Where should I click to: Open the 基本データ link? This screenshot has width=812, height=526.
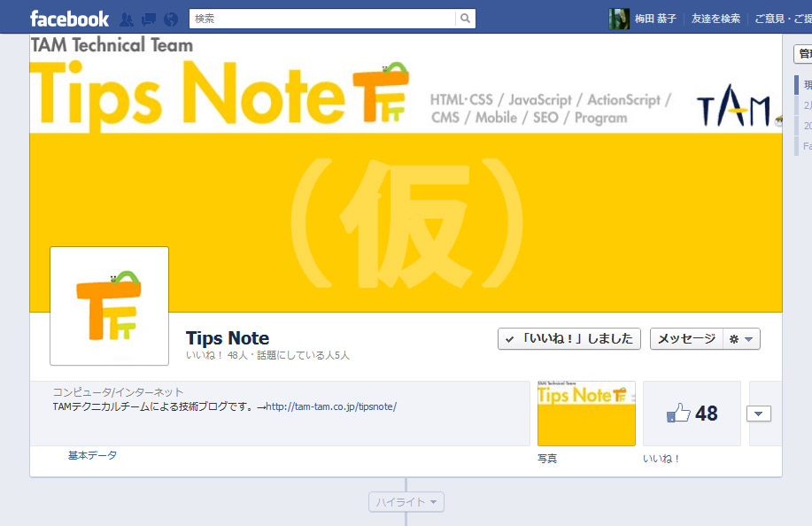92,455
